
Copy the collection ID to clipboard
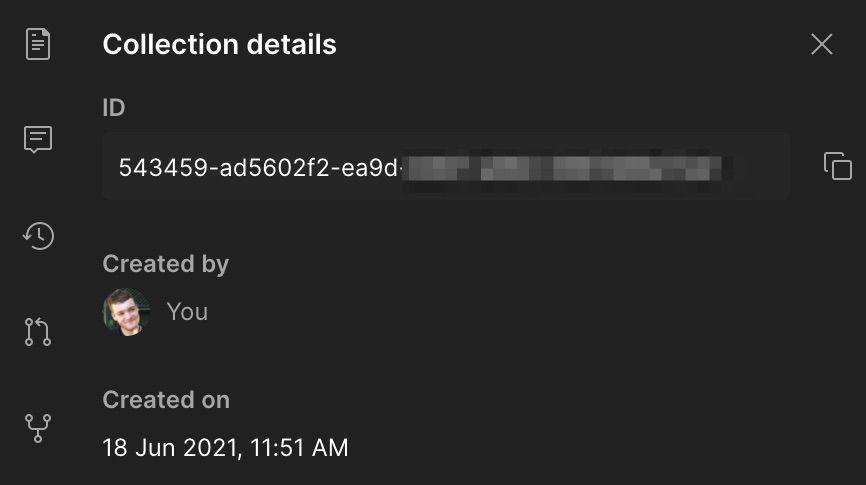(x=837, y=166)
